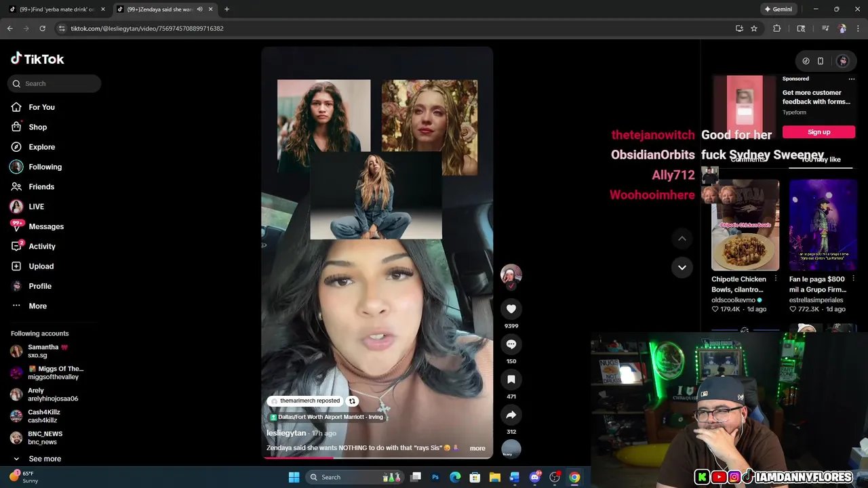Screen dimensions: 868x488
Task: Open a new Chrome tab
Action: point(226,9)
